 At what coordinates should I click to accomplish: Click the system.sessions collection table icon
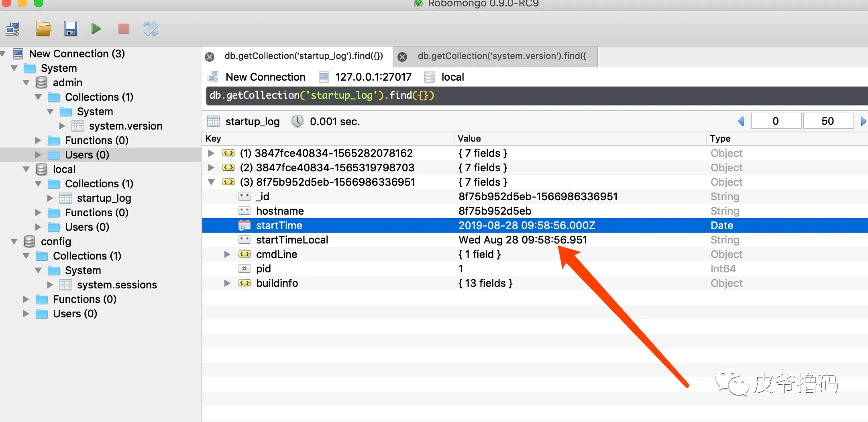(x=66, y=285)
